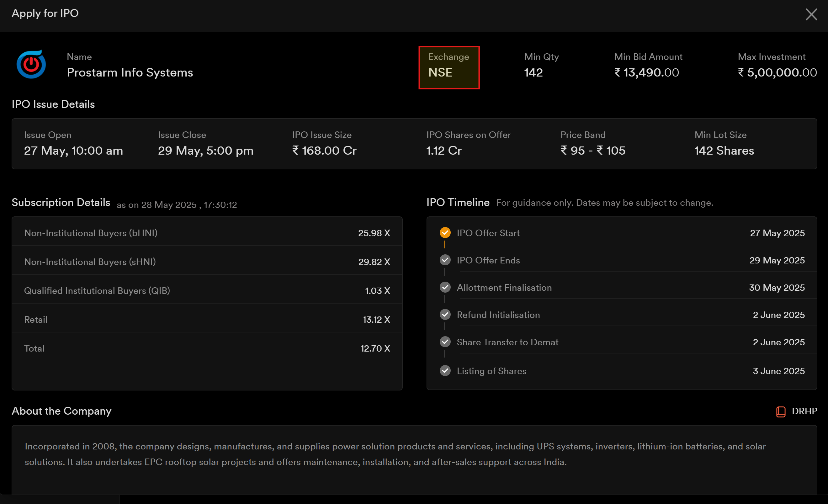Click the Non-Institutional Buyers (sHNI) row label

pos(90,262)
